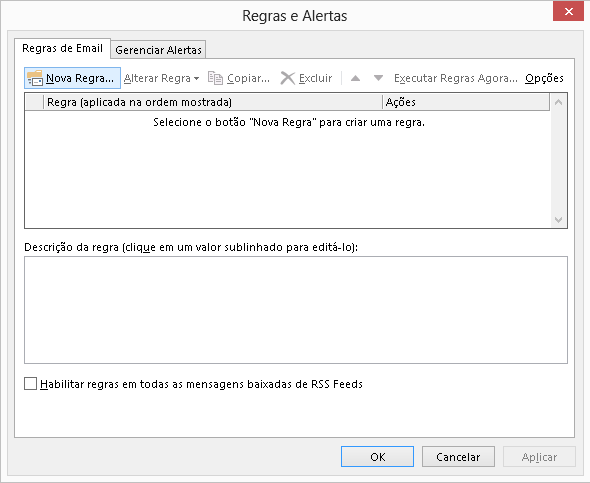
Task: Enable rules for RSS Feeds checkbox
Action: coord(30,384)
